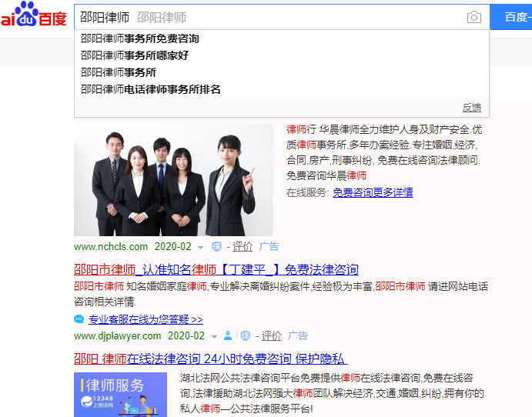The width and height of the screenshot is (532, 417).
Task: Click the shield icon next to nchcls.com
Action: 217,247
